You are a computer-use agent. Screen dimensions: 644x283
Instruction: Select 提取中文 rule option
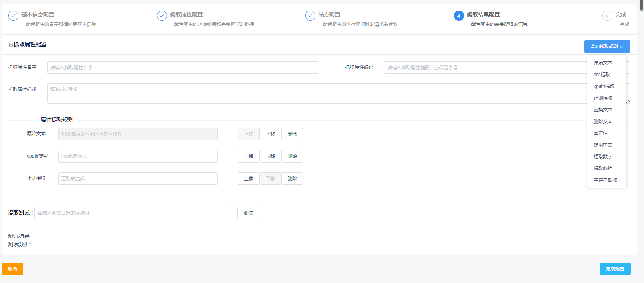(607, 145)
